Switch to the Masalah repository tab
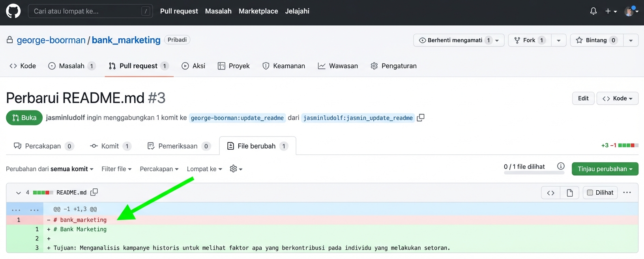The width and height of the screenshot is (644, 259). 72,66
